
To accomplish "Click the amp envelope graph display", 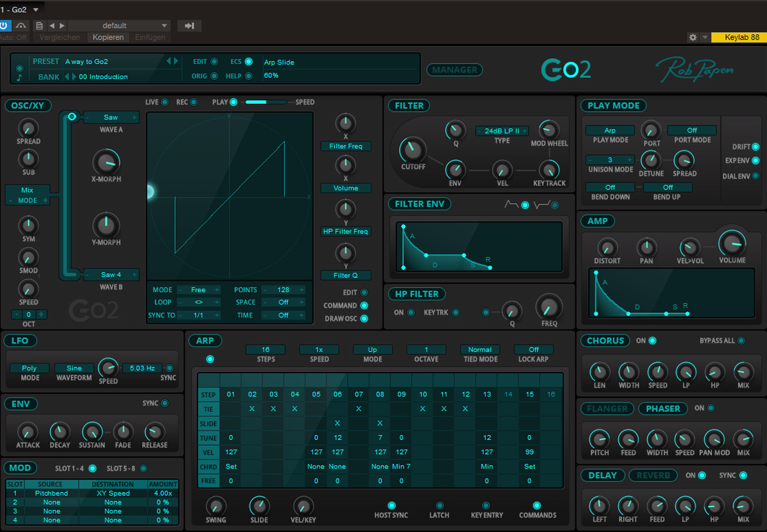I will [x=672, y=293].
